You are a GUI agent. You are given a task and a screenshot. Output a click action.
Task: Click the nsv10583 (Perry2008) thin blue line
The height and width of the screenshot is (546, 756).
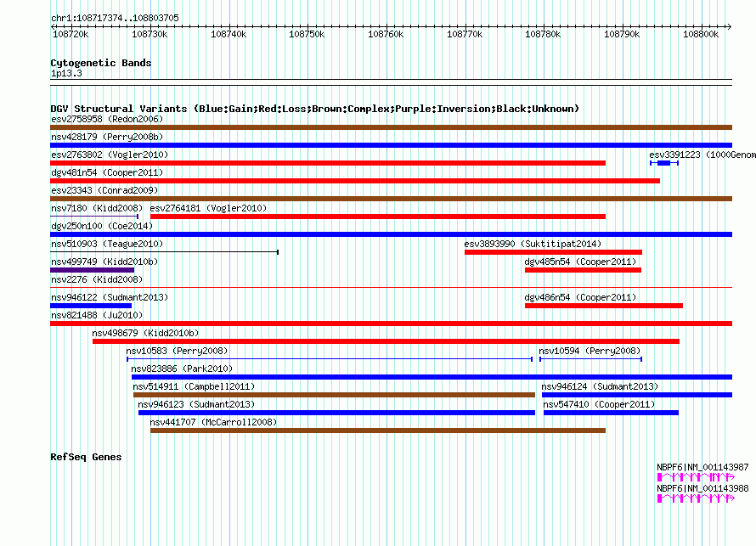click(x=330, y=359)
